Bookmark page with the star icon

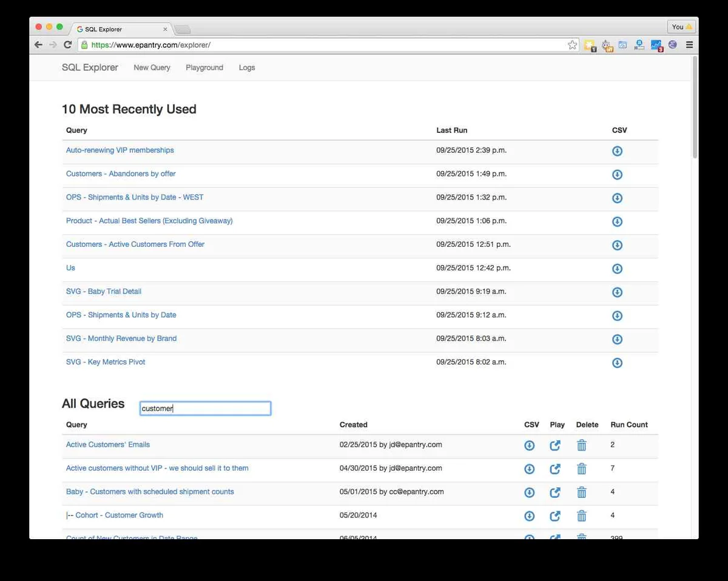pyautogui.click(x=572, y=45)
